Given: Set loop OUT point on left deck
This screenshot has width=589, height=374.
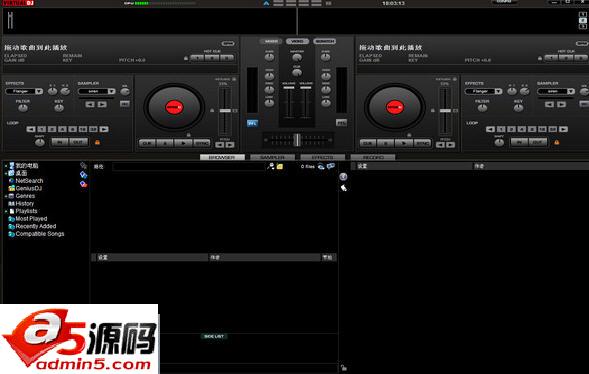Looking at the screenshot, I should point(79,142).
